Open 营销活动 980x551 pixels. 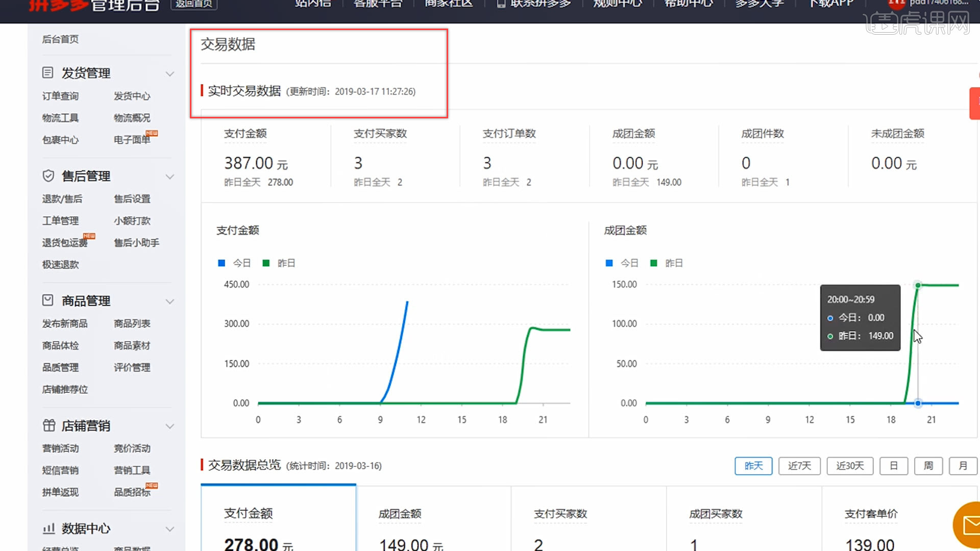pyautogui.click(x=60, y=448)
